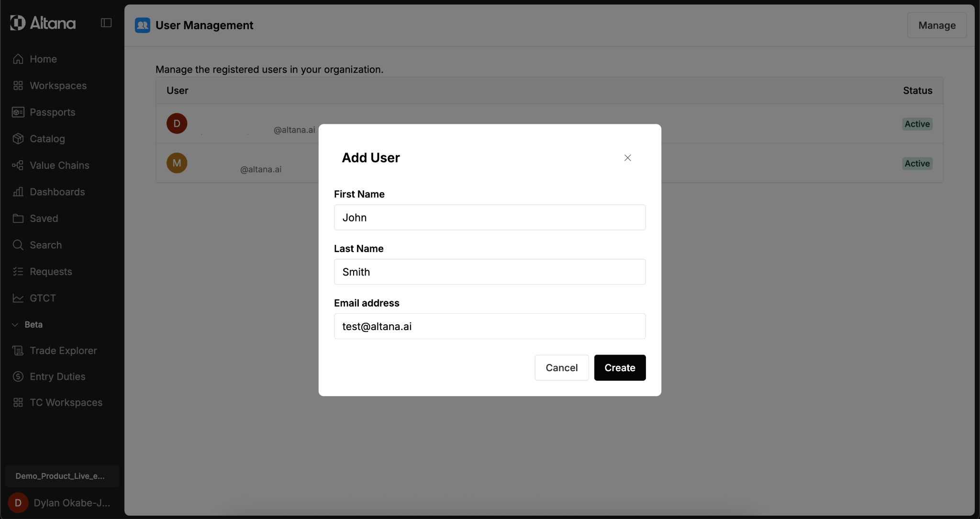Click the Active status of user D
Screen dimensions: 980x519
pos(917,124)
